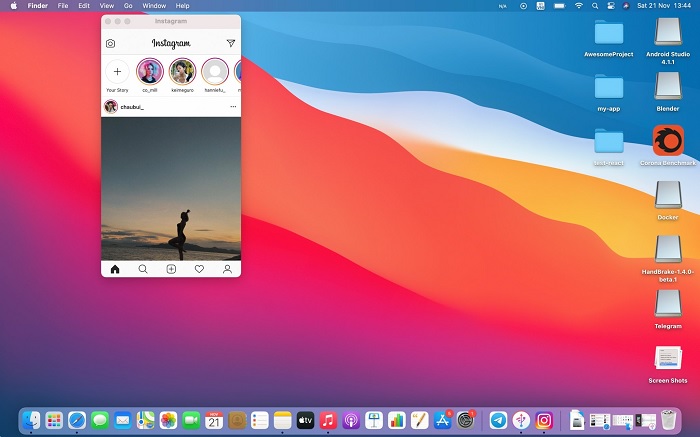Open App Store from the Dock

442,420
